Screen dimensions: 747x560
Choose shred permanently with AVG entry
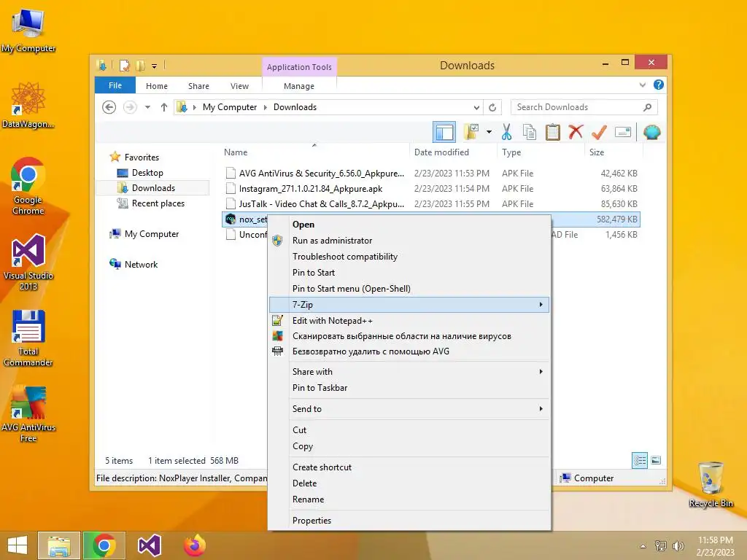[x=409, y=351]
